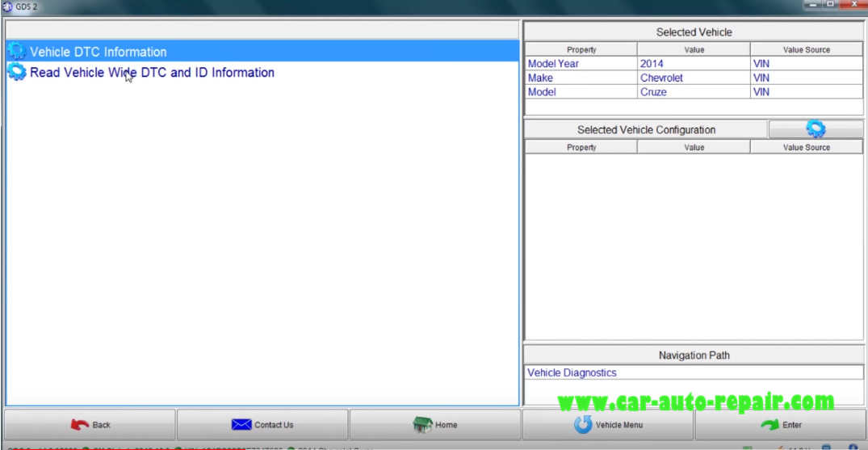
Task: Click the Navigation Path panel title
Action: 694,355
